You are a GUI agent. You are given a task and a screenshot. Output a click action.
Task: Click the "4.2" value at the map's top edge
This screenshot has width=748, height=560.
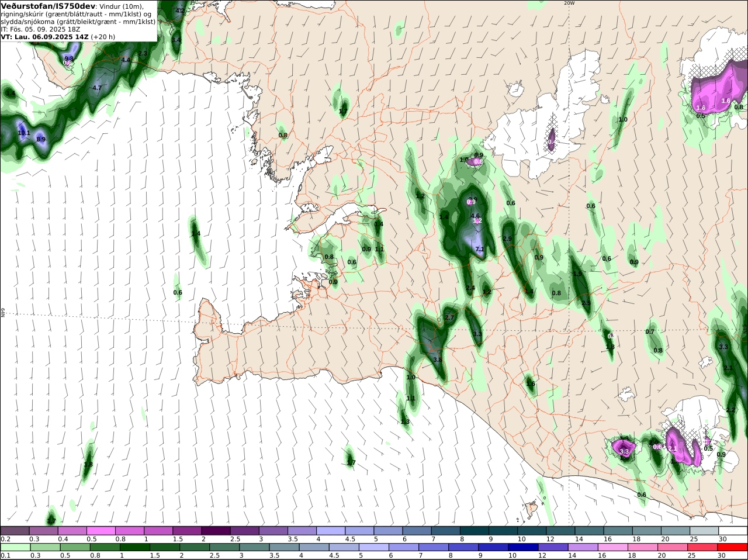pos(180,11)
